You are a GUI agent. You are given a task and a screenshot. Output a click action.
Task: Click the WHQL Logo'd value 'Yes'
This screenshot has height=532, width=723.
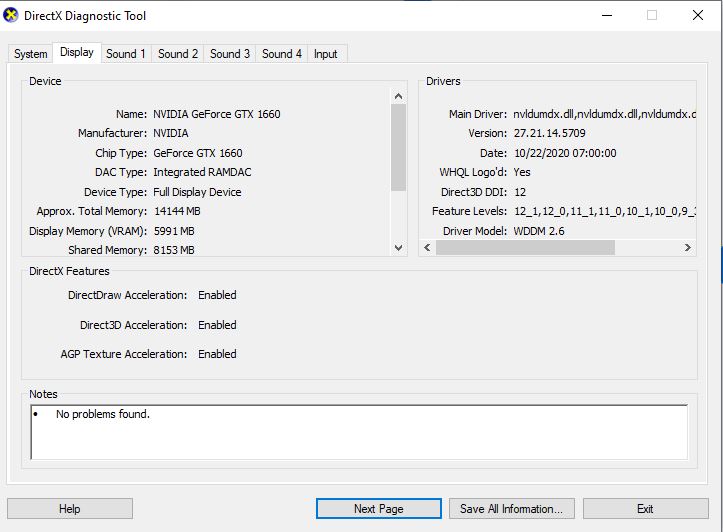522,172
